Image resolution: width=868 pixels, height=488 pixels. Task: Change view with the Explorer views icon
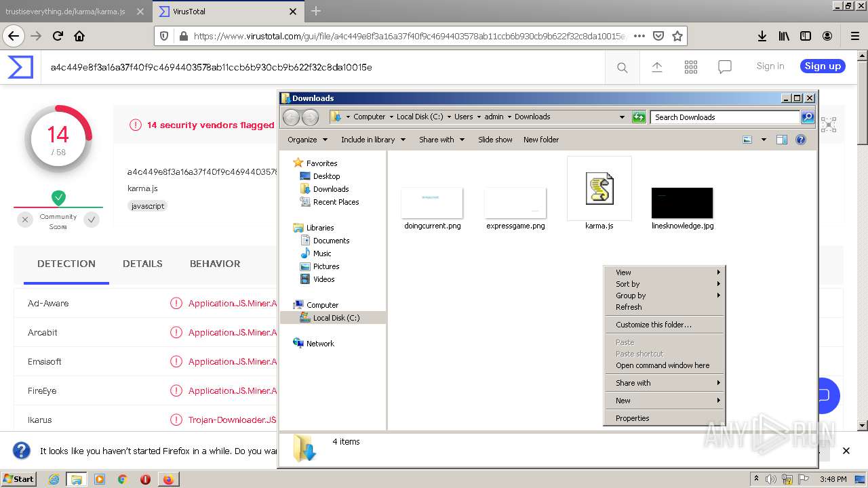(747, 140)
